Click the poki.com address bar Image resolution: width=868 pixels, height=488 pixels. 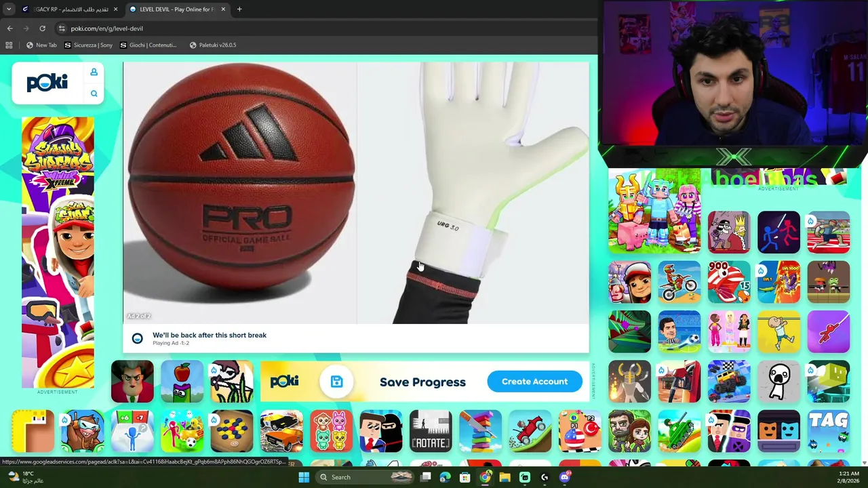(325, 28)
